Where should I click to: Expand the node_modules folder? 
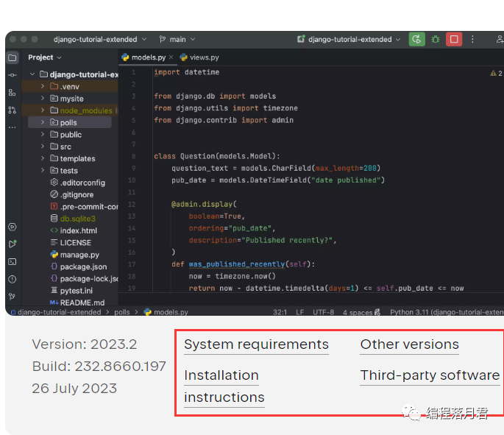click(x=43, y=110)
